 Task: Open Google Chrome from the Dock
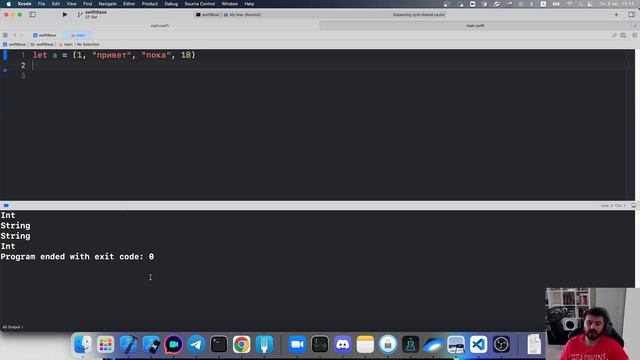(242, 344)
